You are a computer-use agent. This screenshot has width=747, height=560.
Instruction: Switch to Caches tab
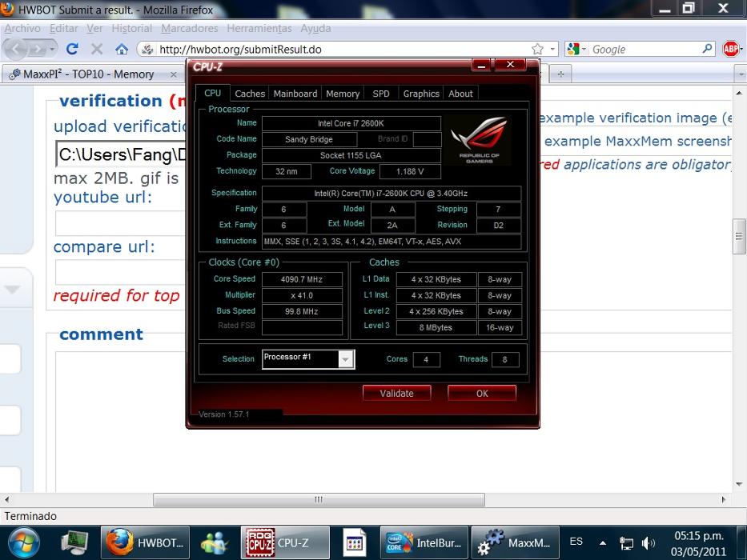(x=250, y=94)
